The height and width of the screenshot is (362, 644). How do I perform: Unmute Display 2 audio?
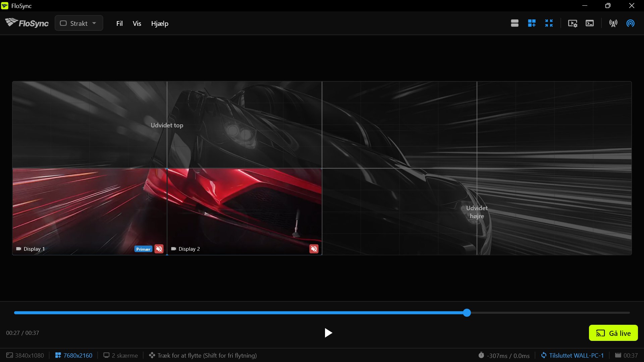coord(314,249)
